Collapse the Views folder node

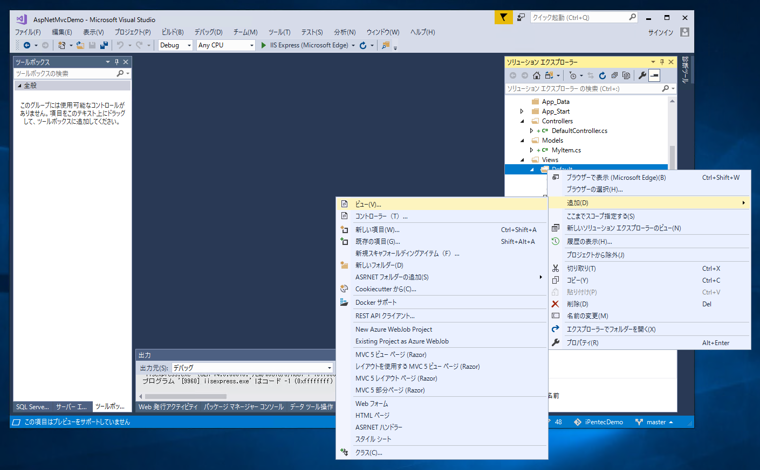522,160
